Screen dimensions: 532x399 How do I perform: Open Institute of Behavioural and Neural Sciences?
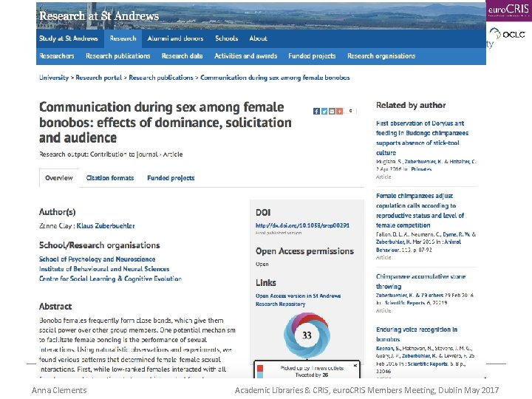[x=104, y=269]
